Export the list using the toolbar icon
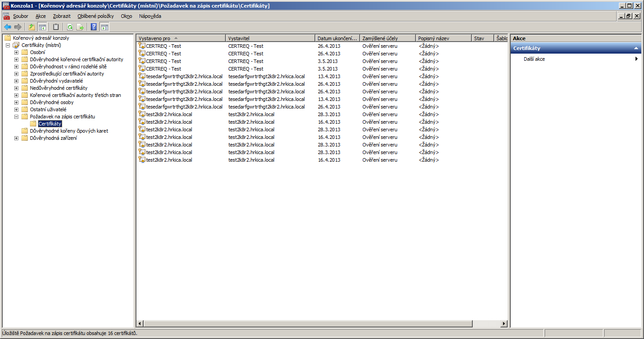644x339 pixels. (x=80, y=27)
